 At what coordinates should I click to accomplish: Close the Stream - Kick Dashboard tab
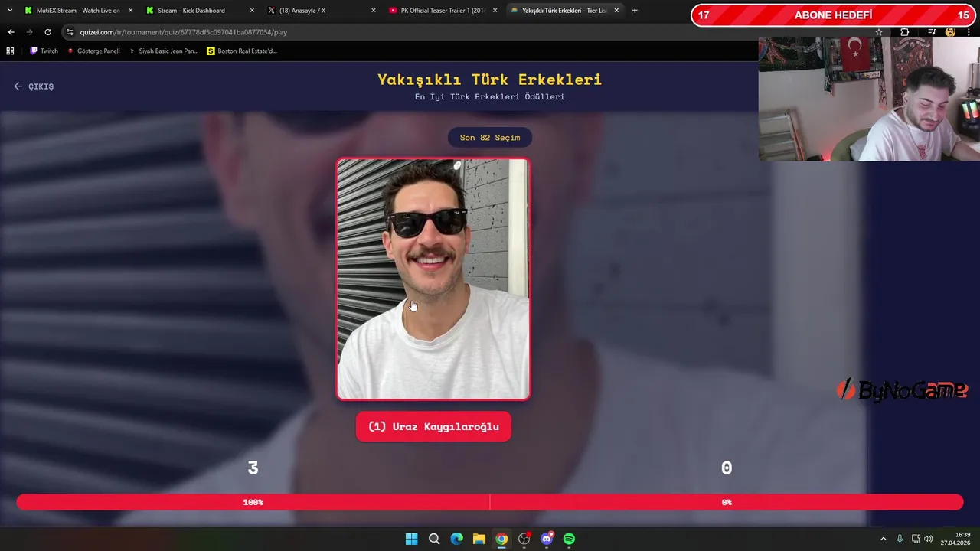[252, 11]
